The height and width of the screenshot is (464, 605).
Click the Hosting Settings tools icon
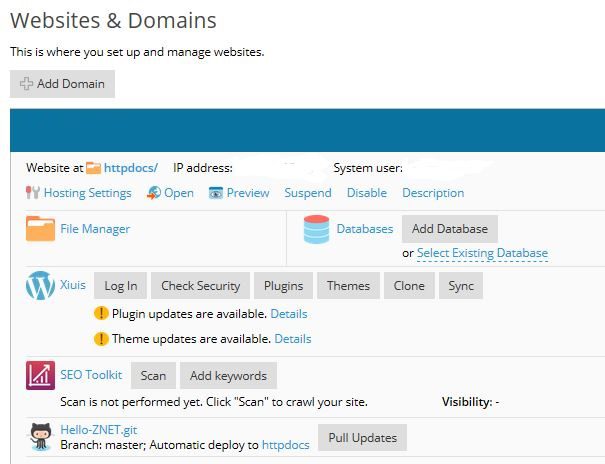point(33,192)
